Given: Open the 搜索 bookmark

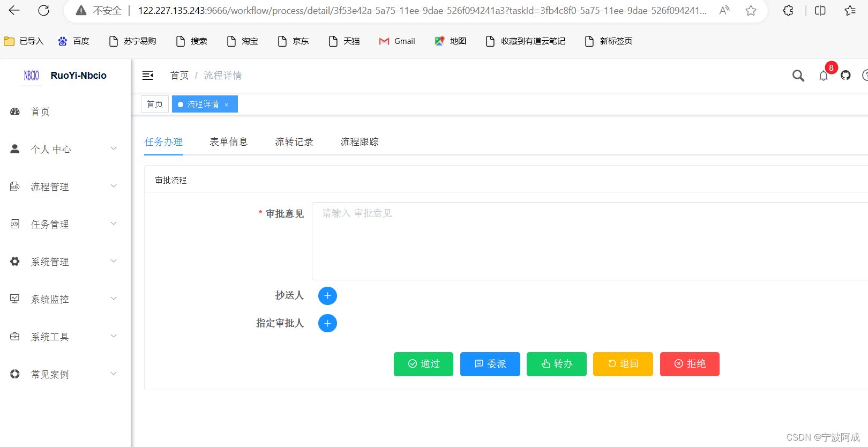Looking at the screenshot, I should point(192,41).
